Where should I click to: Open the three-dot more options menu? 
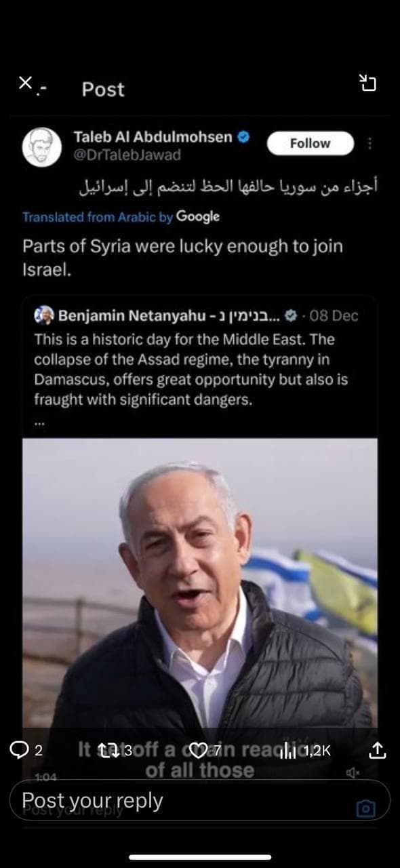370,144
